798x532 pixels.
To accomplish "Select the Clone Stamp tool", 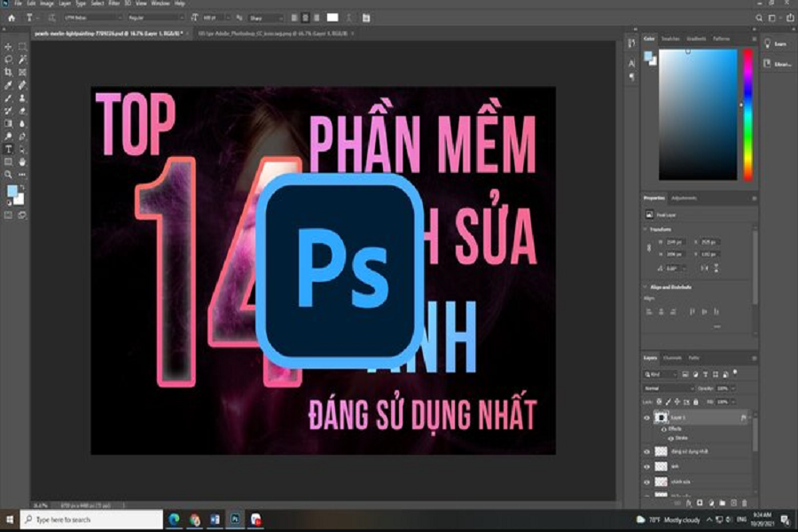I will 22,98.
